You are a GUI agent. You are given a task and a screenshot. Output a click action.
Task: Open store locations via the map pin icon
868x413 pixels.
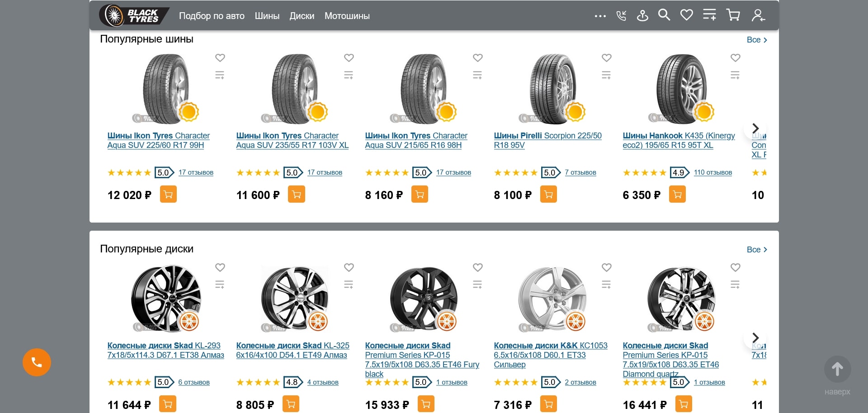pos(642,15)
